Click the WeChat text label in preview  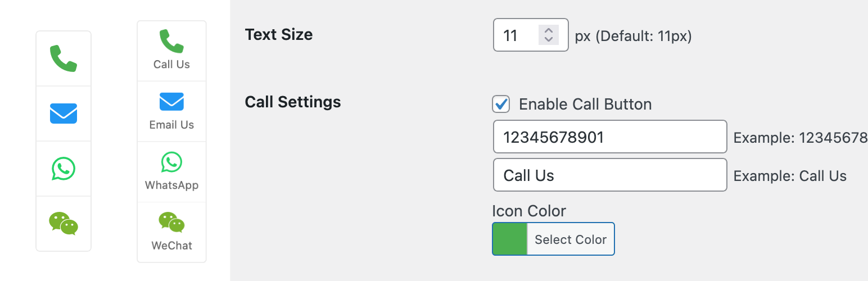171,246
